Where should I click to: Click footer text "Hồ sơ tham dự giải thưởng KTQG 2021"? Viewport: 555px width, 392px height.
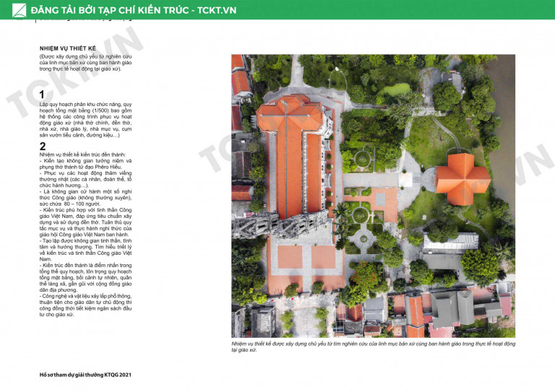[85, 375]
